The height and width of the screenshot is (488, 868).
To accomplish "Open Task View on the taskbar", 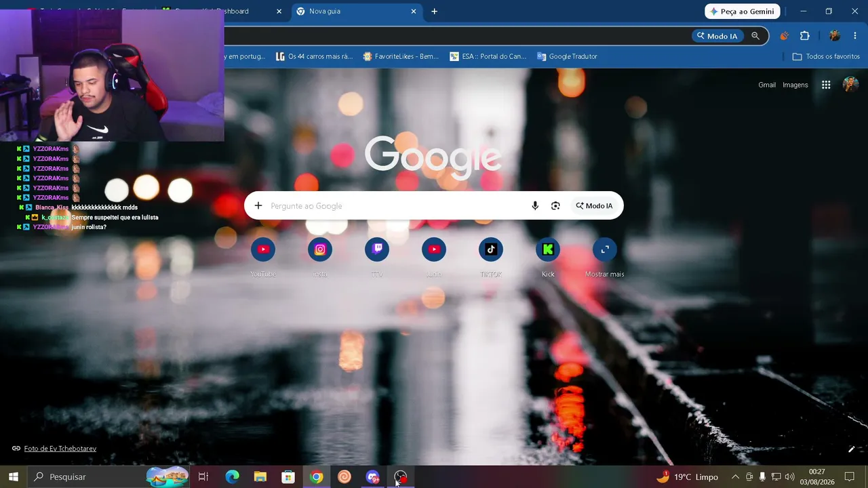I will (203, 477).
